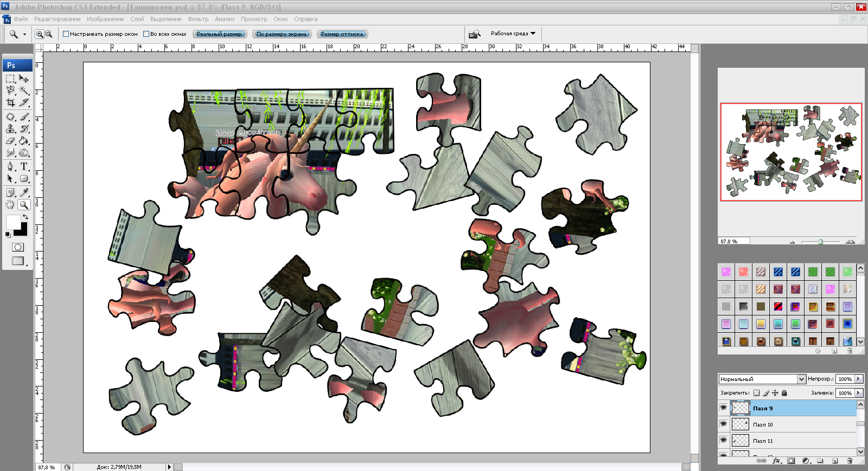868x471 pixels.
Task: Launch Adobe Bridge from options bar
Action: [x=475, y=34]
